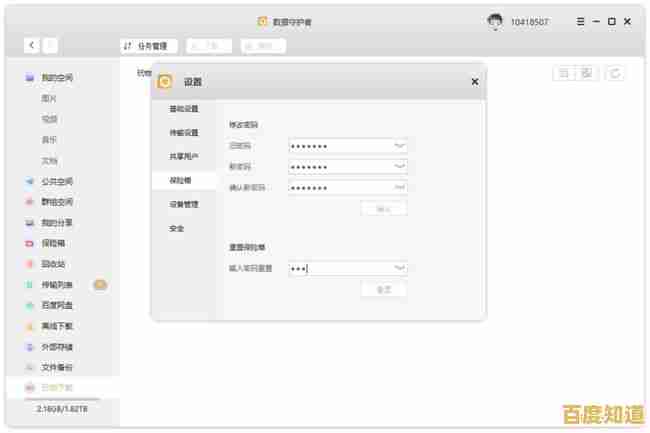Image resolution: width=650 pixels, height=433 pixels.
Task: Click confirm button under change password fields
Action: coord(384,209)
